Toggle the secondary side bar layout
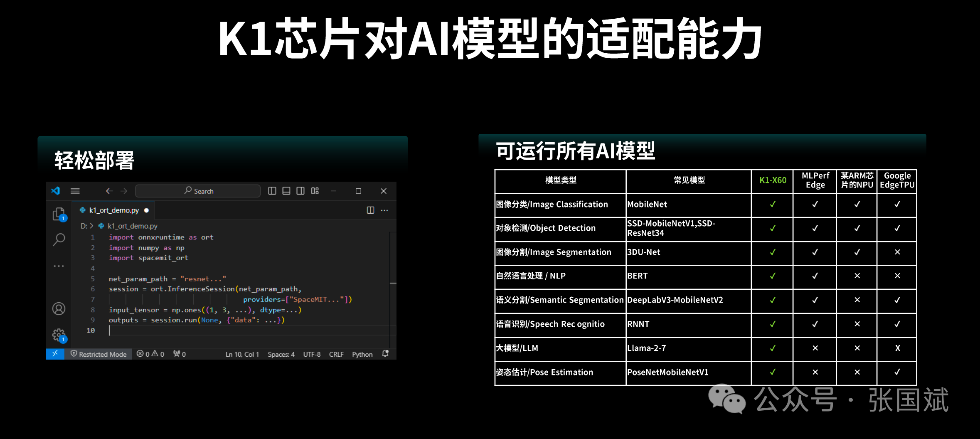 (x=300, y=191)
